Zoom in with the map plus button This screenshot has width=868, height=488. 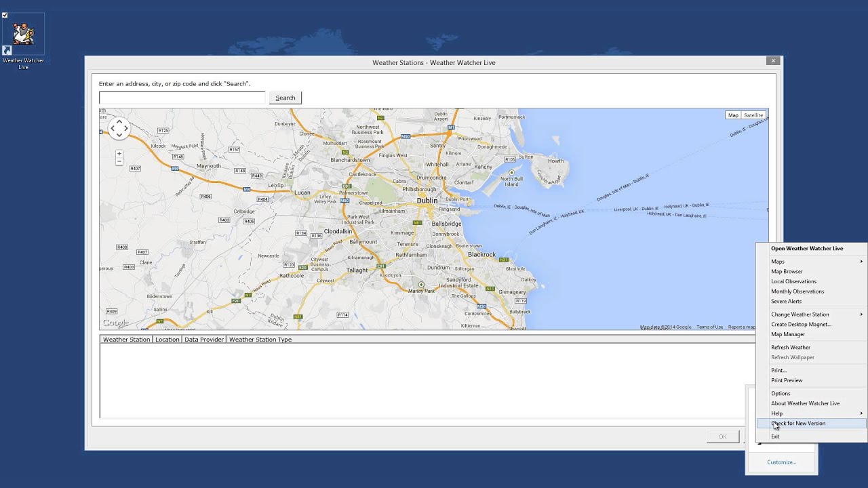[119, 154]
